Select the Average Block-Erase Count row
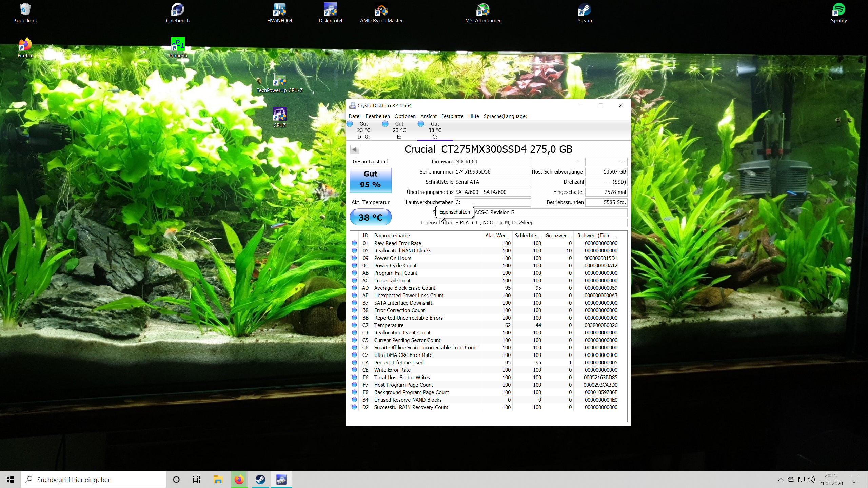 (x=485, y=288)
